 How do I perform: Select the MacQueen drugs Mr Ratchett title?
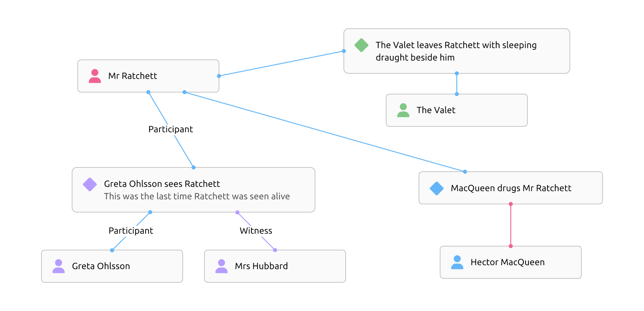click(511, 188)
